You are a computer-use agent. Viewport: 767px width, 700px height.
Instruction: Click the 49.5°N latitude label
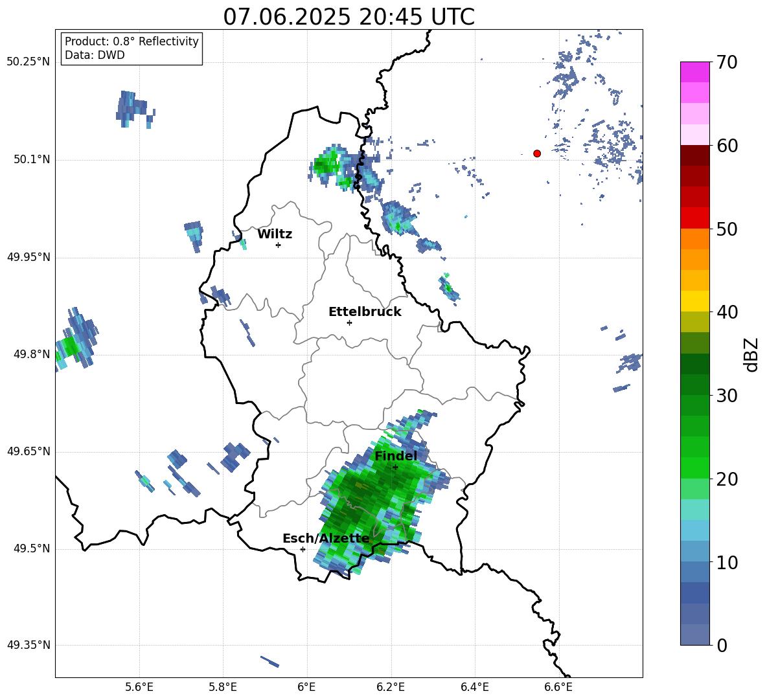click(x=32, y=548)
